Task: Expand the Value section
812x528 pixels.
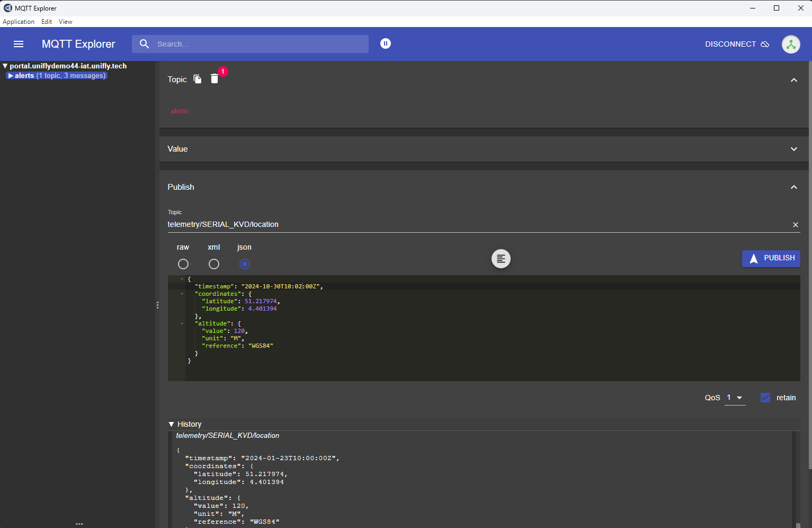Action: (793, 149)
